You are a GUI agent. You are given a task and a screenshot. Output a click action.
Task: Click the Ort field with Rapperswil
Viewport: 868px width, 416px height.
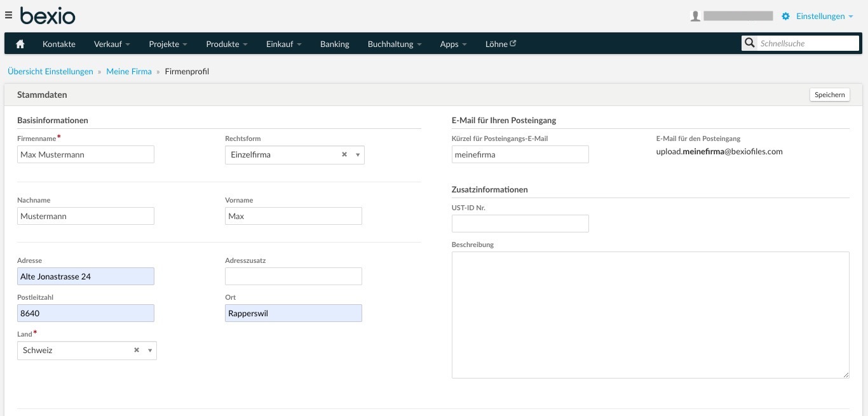(x=294, y=313)
